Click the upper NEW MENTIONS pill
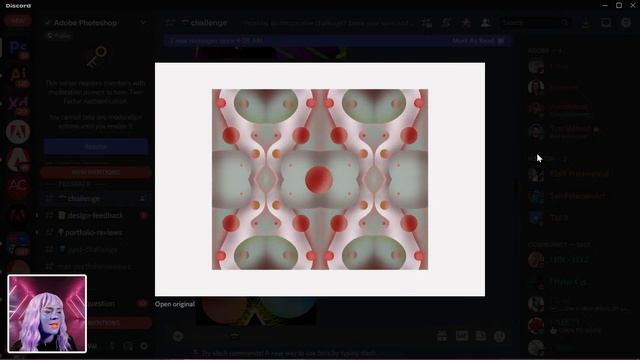The width and height of the screenshot is (640, 360). tap(96, 172)
